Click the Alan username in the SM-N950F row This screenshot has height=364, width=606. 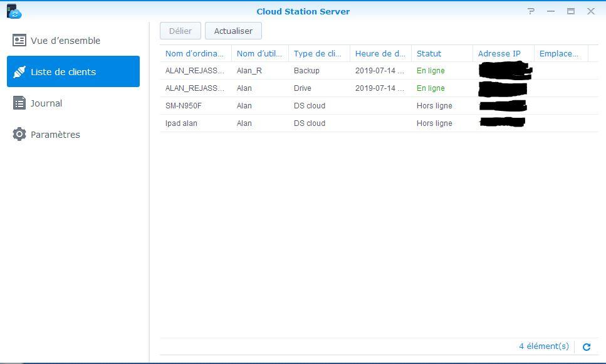pyautogui.click(x=244, y=105)
